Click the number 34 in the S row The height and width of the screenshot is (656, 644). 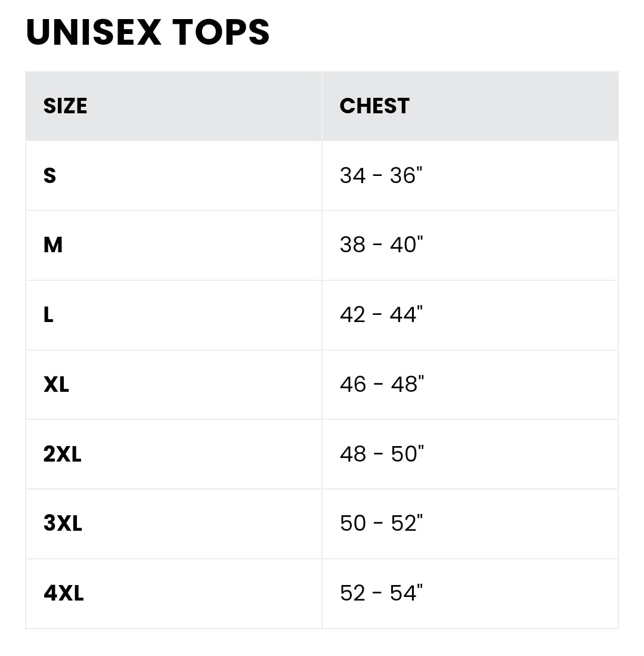(x=352, y=175)
